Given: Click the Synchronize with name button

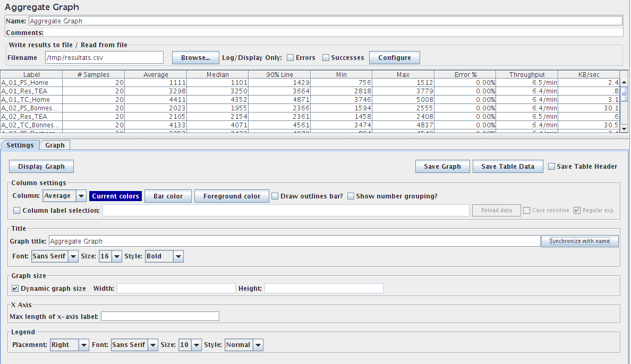Looking at the screenshot, I should point(579,241).
